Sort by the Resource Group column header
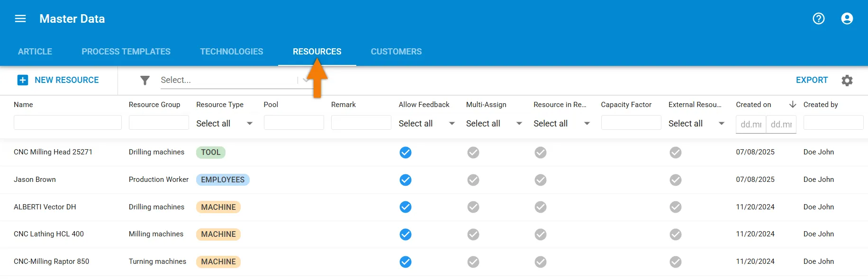Image resolution: width=868 pixels, height=279 pixels. pyautogui.click(x=154, y=105)
